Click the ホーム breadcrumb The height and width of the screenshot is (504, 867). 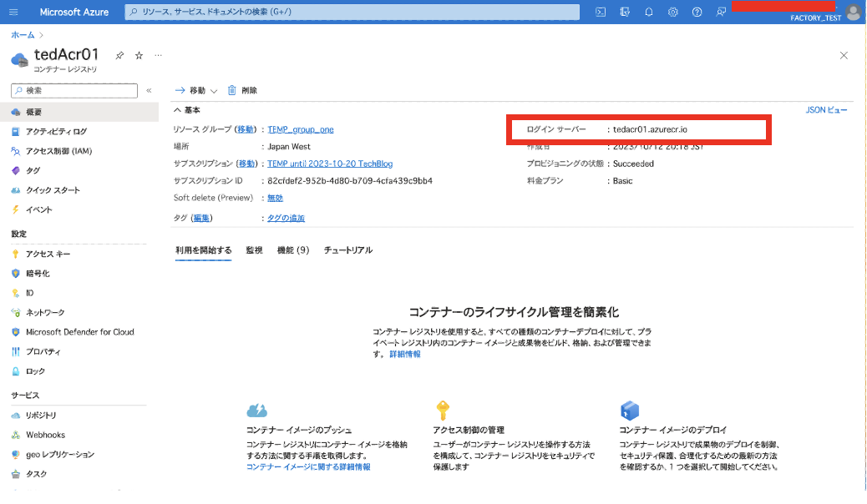click(23, 35)
